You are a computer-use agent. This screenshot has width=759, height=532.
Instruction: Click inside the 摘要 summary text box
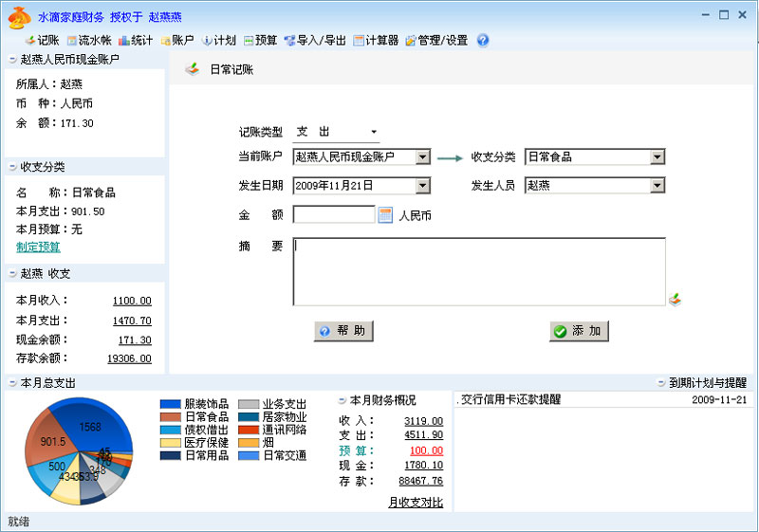point(479,272)
